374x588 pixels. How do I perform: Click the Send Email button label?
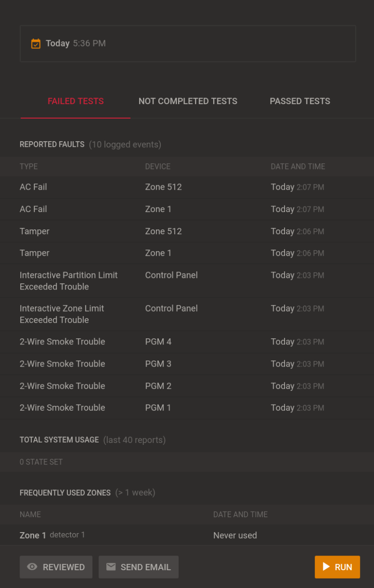pos(145,567)
